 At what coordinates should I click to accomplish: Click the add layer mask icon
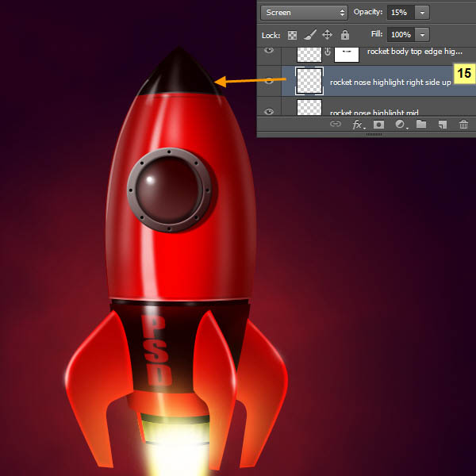tap(379, 125)
